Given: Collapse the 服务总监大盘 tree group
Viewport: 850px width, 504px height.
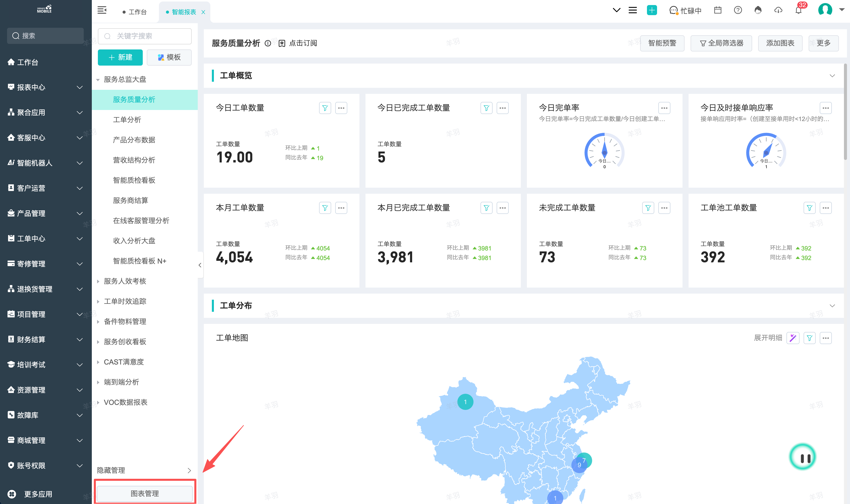Looking at the screenshot, I should click(x=98, y=80).
